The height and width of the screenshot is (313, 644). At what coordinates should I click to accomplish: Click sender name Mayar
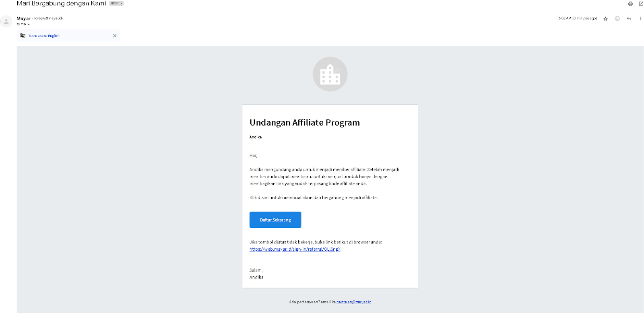pos(24,19)
